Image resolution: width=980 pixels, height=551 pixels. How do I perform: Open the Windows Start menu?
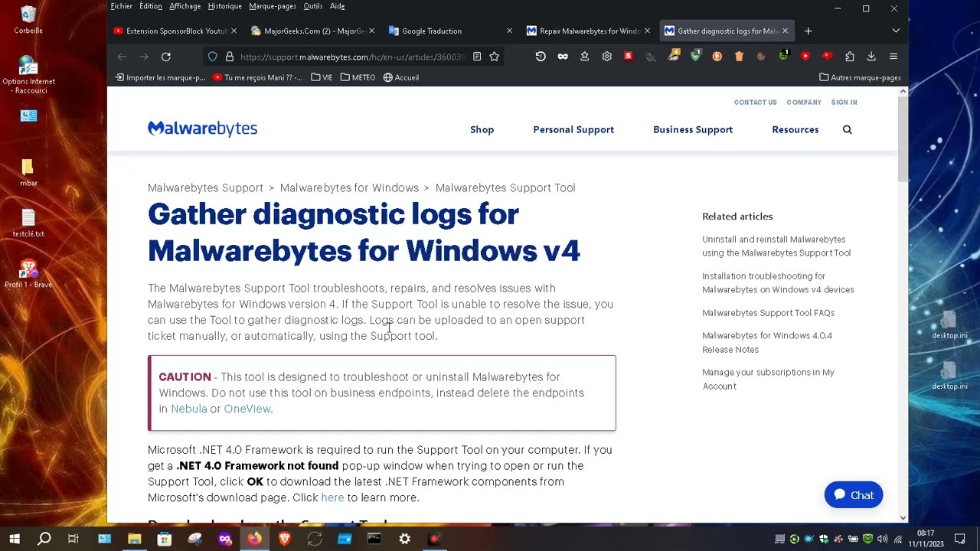click(15, 539)
